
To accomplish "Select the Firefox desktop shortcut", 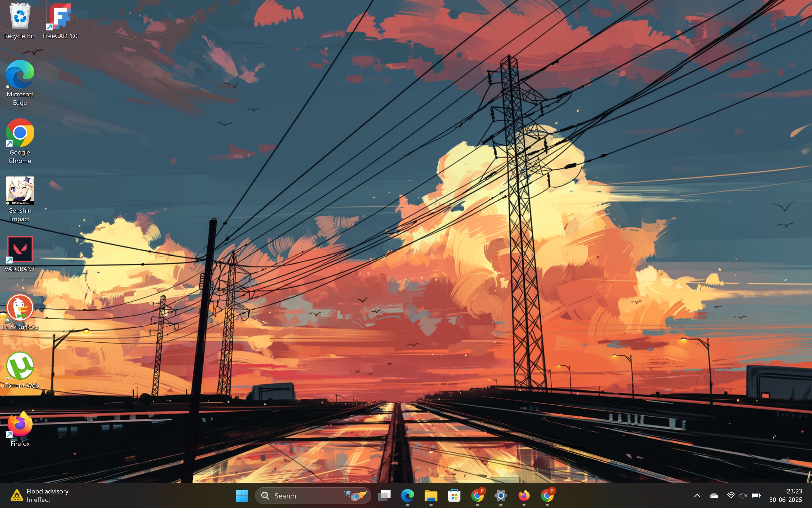I will (20, 429).
